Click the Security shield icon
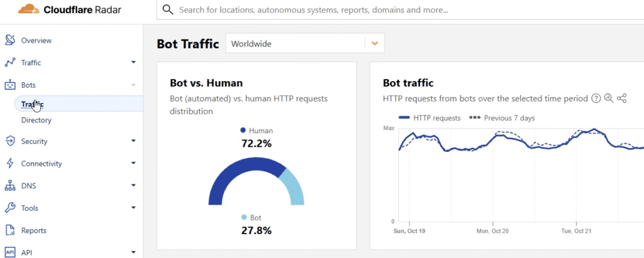 pos(10,141)
